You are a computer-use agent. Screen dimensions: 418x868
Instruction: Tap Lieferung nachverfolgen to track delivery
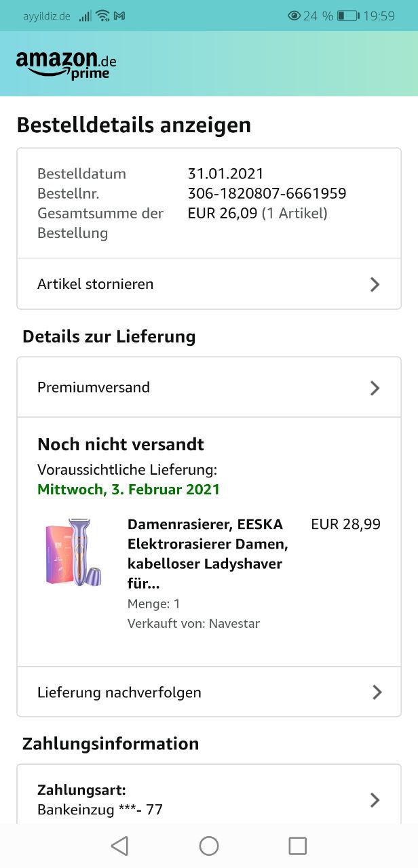coord(119,692)
